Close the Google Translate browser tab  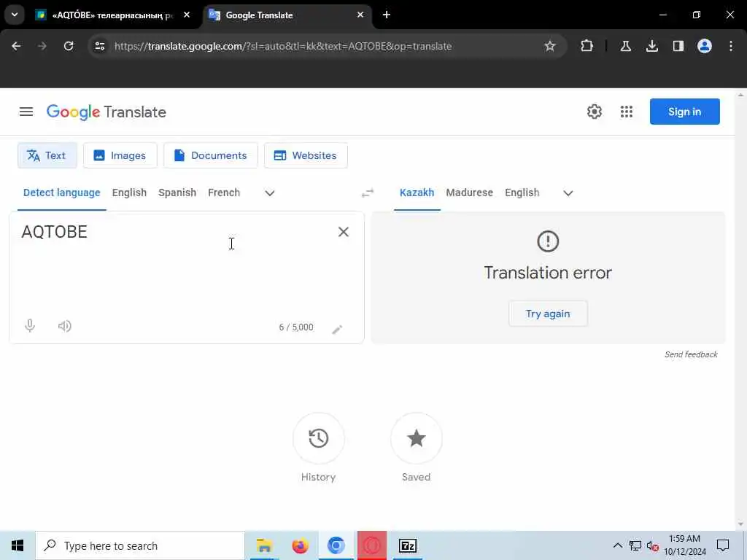(x=360, y=15)
